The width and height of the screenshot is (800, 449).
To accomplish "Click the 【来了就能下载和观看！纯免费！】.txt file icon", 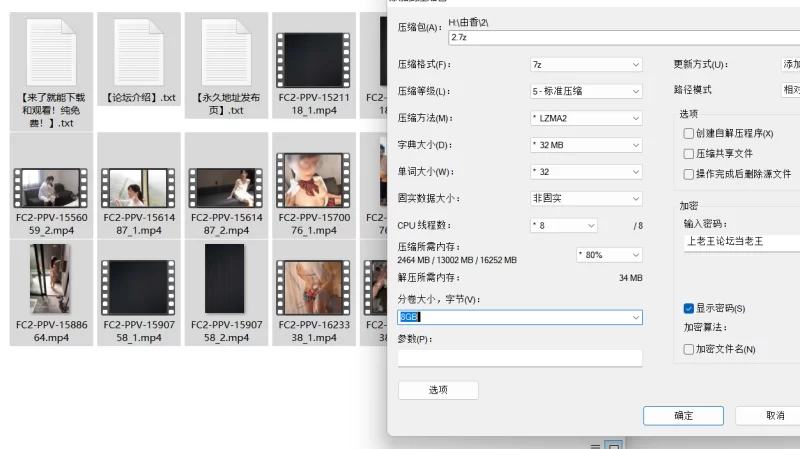I will click(x=52, y=52).
